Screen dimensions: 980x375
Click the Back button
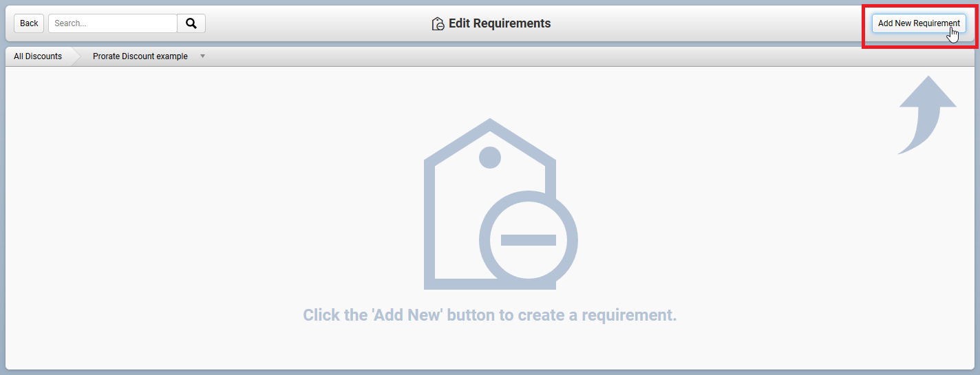(x=29, y=23)
